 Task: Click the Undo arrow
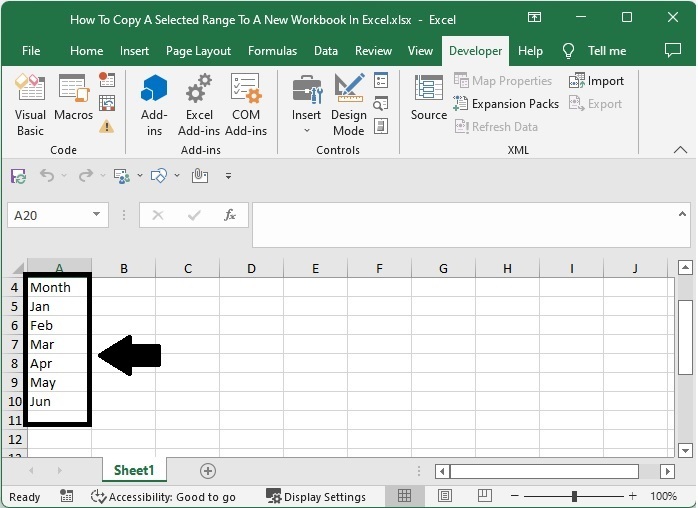[x=46, y=175]
